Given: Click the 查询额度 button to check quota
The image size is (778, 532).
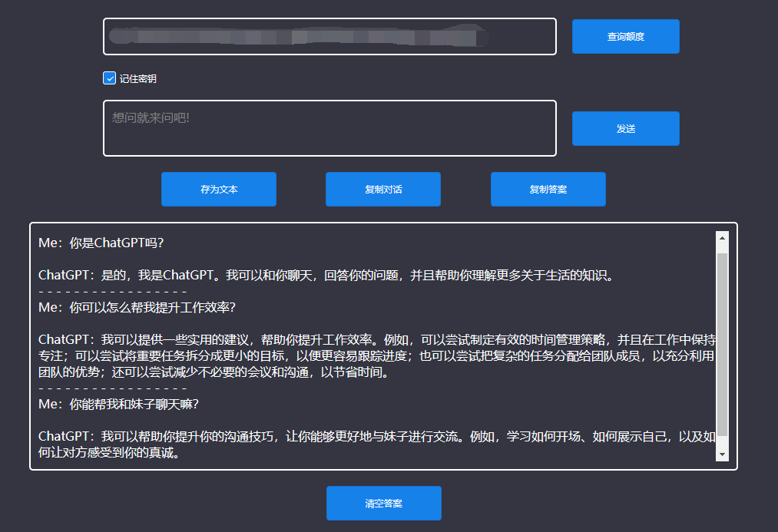Looking at the screenshot, I should tap(625, 36).
